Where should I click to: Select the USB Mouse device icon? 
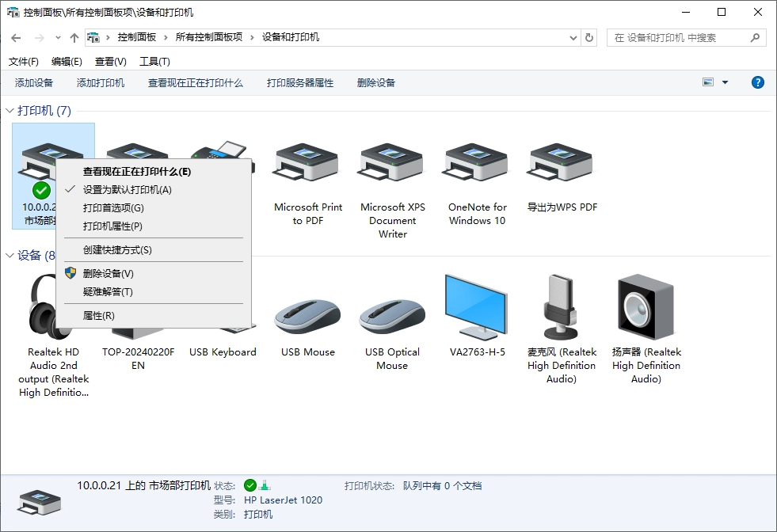click(x=308, y=317)
